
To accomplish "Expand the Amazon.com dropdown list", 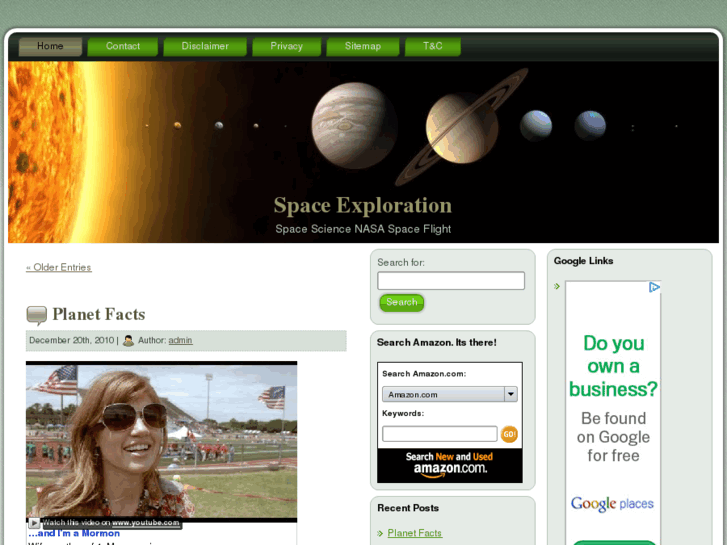I will click(450, 394).
